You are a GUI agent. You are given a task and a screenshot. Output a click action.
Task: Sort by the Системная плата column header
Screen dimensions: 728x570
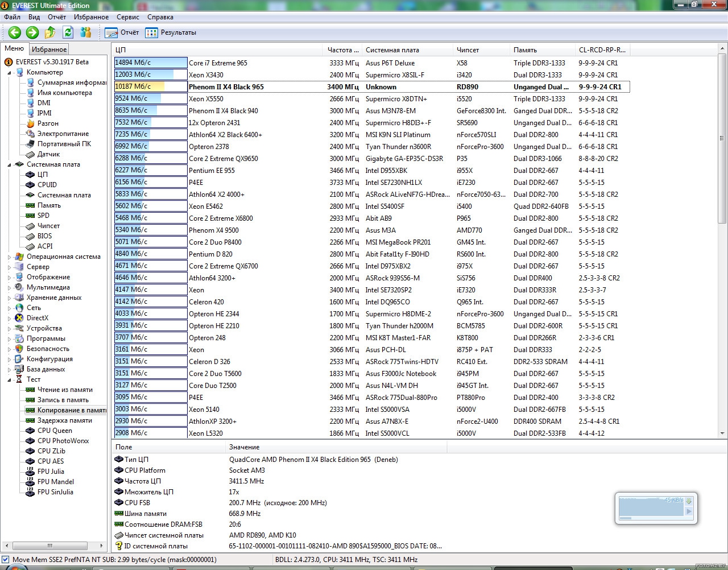(x=407, y=50)
